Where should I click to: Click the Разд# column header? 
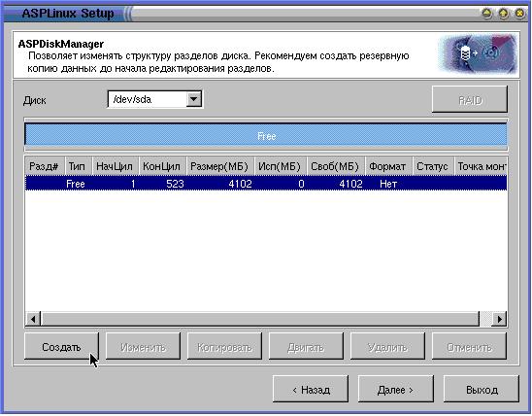pos(45,166)
